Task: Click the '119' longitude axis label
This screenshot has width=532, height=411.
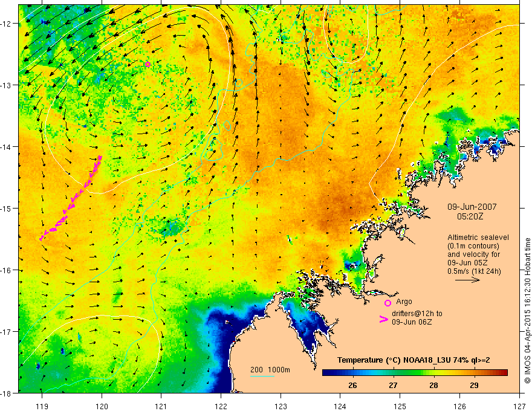Action: [x=42, y=406]
